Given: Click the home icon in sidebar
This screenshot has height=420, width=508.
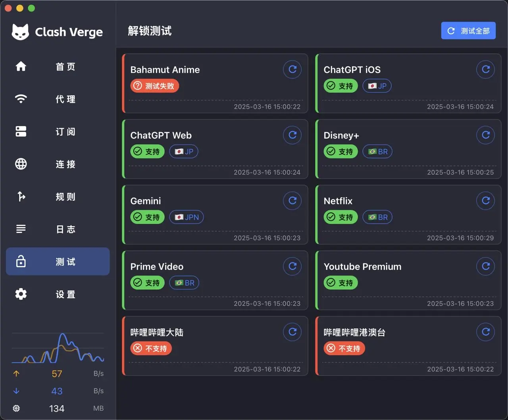Looking at the screenshot, I should pos(21,66).
